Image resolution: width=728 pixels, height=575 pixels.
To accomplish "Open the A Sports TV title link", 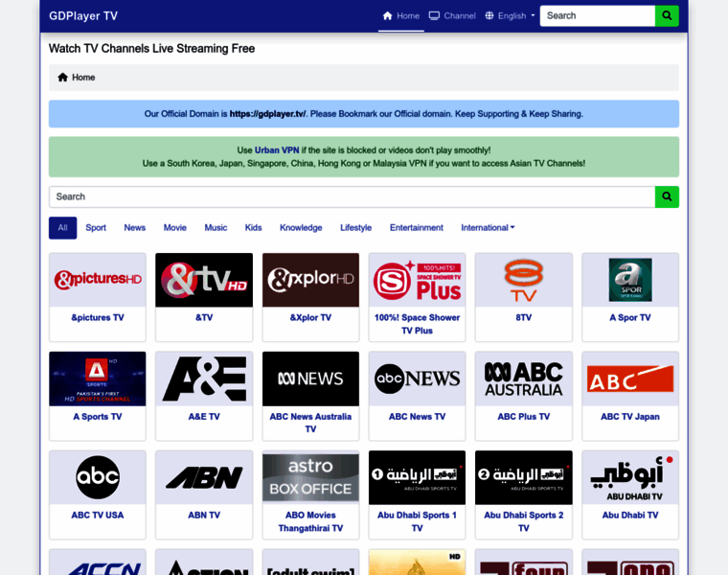I will (x=98, y=417).
